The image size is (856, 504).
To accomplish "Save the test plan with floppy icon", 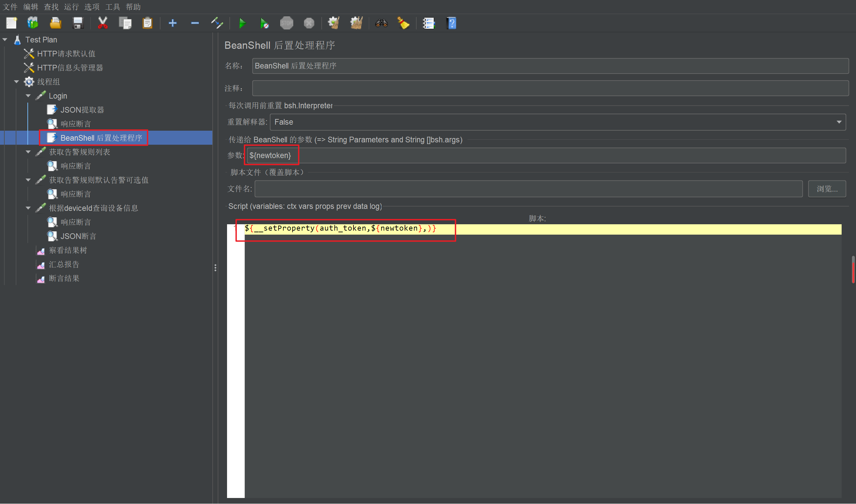I will 78,23.
